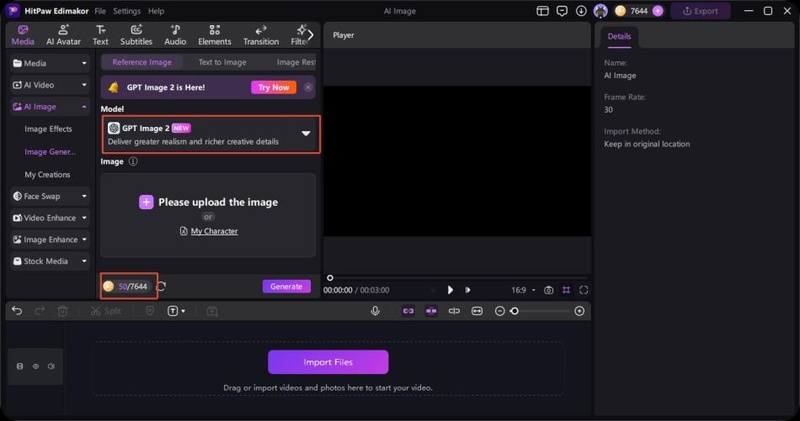Mute the timeline track speaker icon
The image size is (800, 421).
tap(52, 366)
